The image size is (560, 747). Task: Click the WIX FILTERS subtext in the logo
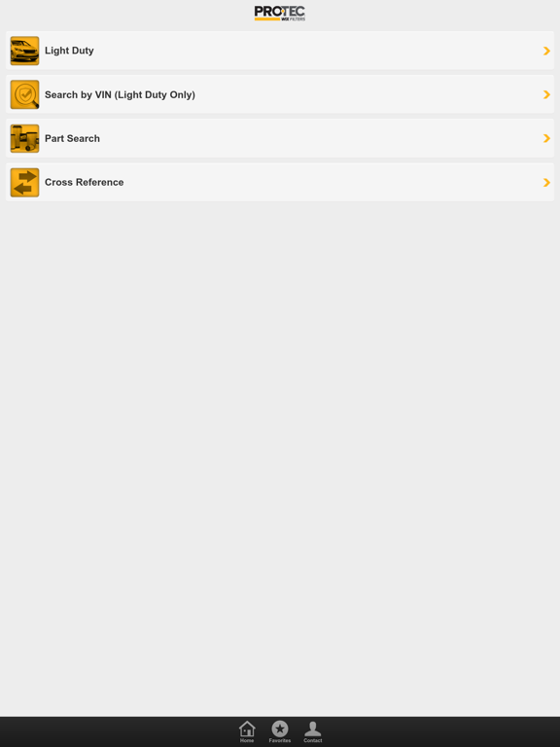coord(294,19)
